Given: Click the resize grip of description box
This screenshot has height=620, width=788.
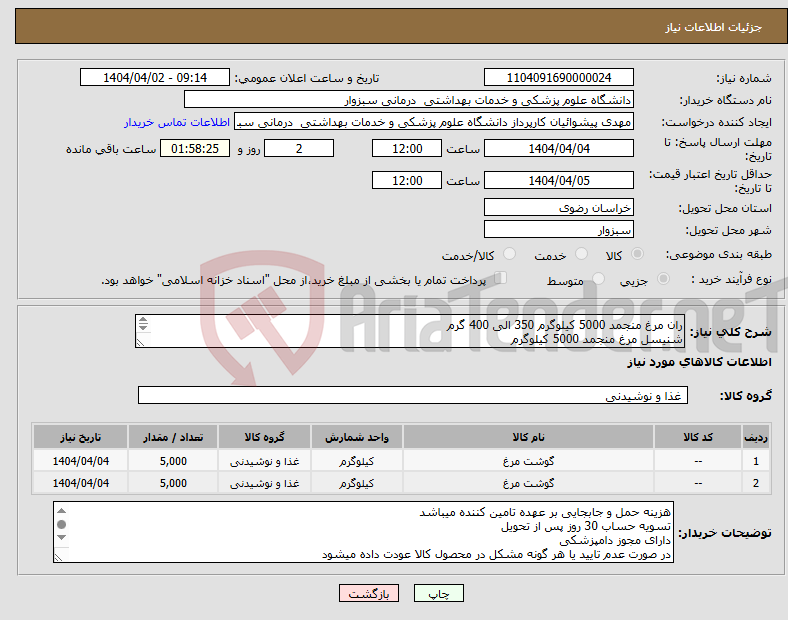Looking at the screenshot, I should point(141,342).
